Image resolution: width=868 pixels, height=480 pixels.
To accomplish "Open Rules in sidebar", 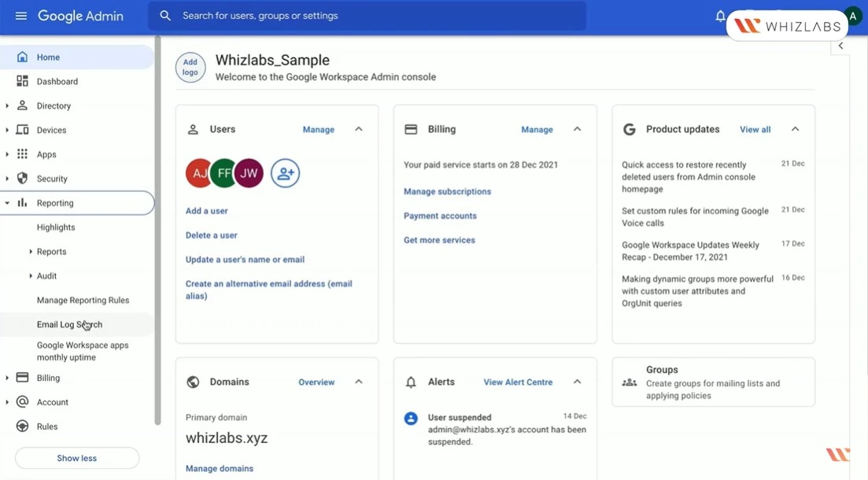I will pos(47,426).
